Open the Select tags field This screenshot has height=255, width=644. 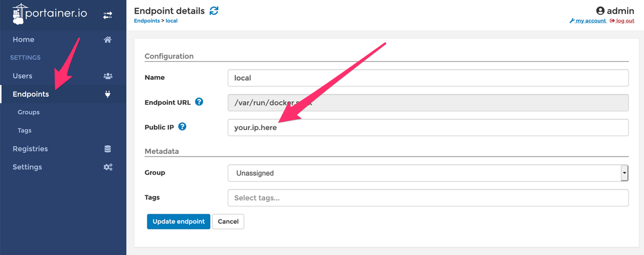point(428,198)
